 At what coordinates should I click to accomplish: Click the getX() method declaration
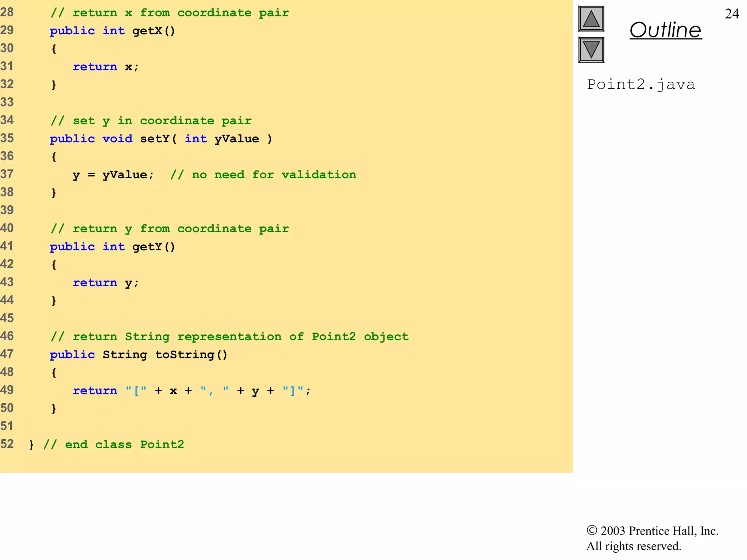point(112,31)
